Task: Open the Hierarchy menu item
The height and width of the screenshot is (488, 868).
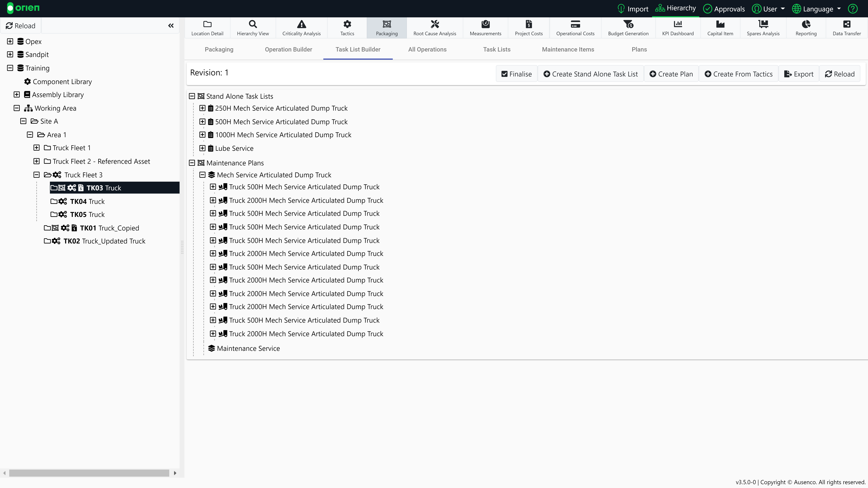Action: click(675, 8)
